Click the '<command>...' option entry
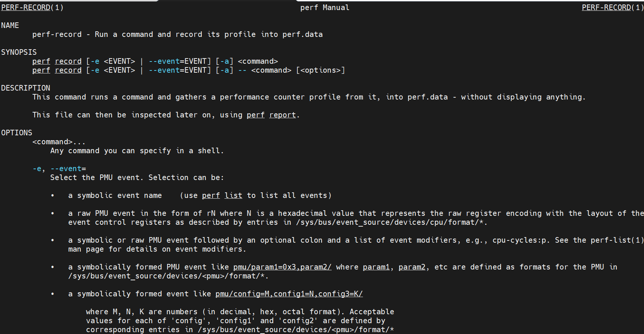644x334 pixels. (x=59, y=142)
